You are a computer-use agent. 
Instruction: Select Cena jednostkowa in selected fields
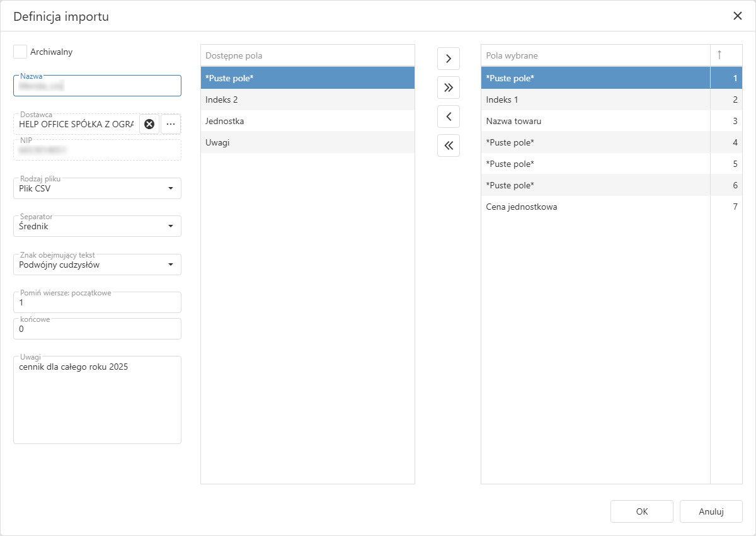click(595, 207)
